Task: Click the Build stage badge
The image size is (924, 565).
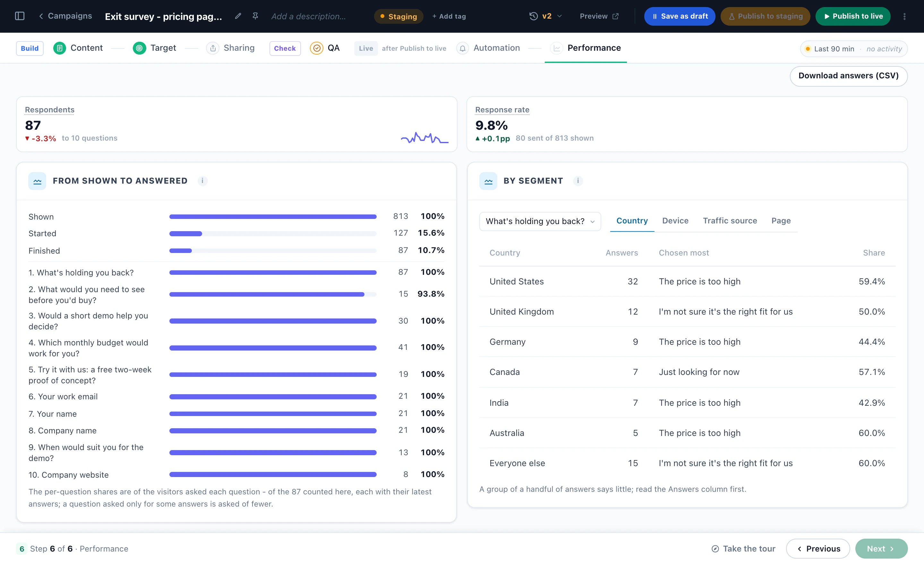Action: pos(30,48)
